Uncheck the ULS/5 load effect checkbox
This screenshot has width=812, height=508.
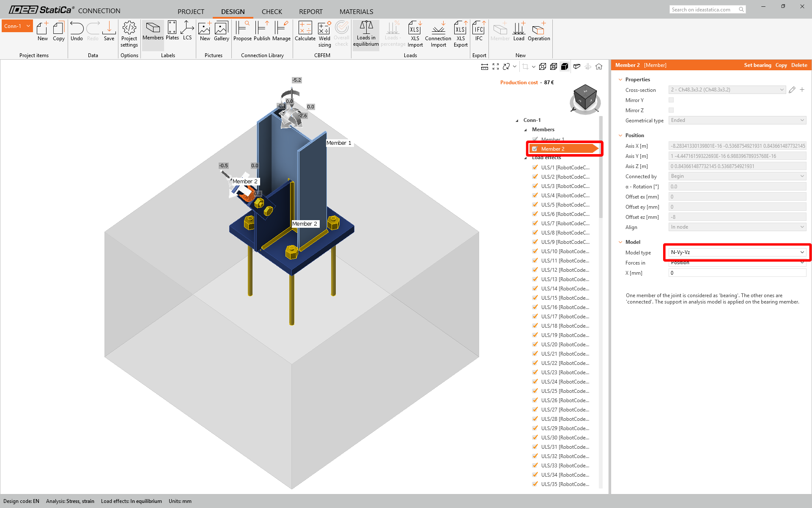[x=535, y=204]
